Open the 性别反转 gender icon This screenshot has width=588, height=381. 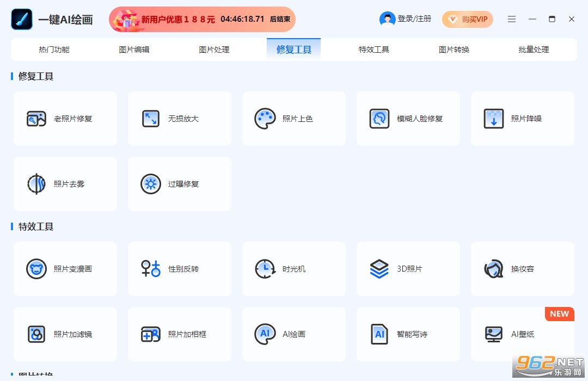pyautogui.click(x=151, y=269)
